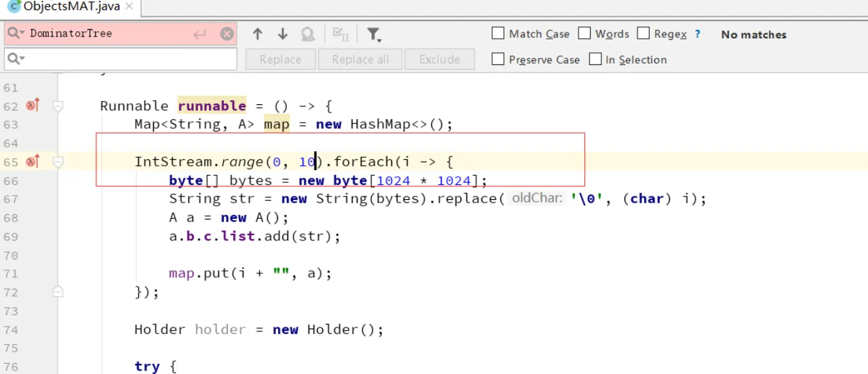Click new byte[1024 * 1024] expression
Image resolution: width=868 pixels, height=374 pixels.
point(389,180)
